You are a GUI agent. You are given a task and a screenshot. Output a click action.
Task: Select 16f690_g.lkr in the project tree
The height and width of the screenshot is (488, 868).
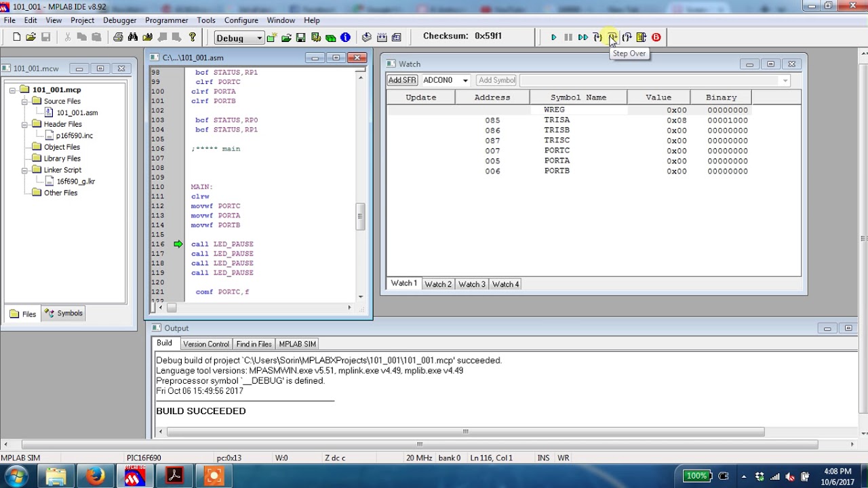click(x=76, y=182)
